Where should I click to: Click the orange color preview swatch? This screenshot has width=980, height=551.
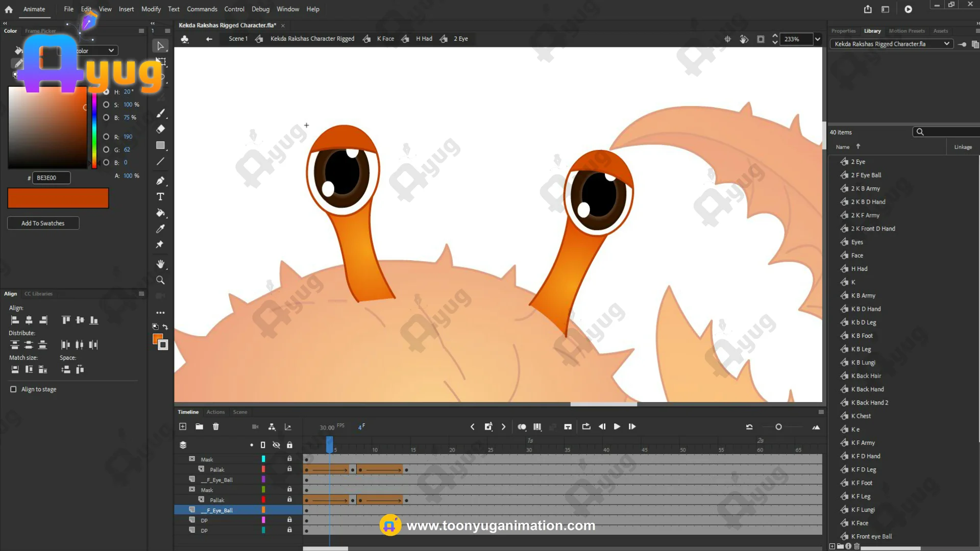[x=58, y=198]
